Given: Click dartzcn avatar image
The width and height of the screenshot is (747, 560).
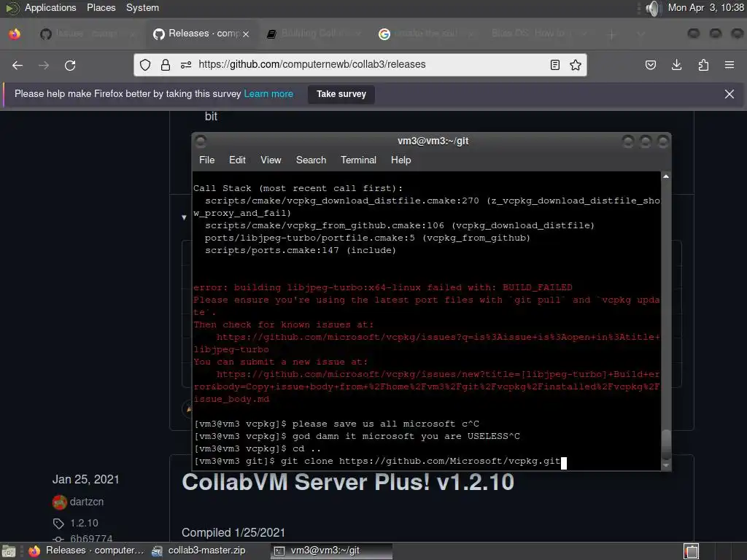Looking at the screenshot, I should pos(60,502).
